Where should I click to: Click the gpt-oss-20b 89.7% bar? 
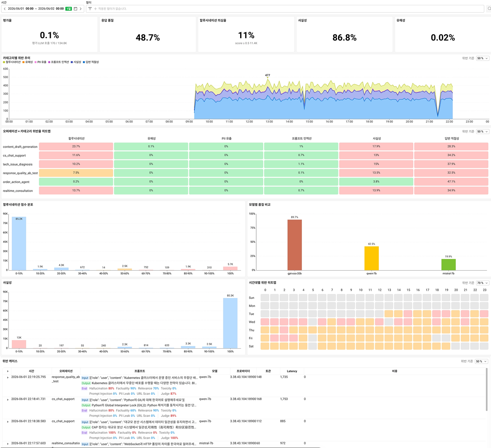pyautogui.click(x=295, y=245)
